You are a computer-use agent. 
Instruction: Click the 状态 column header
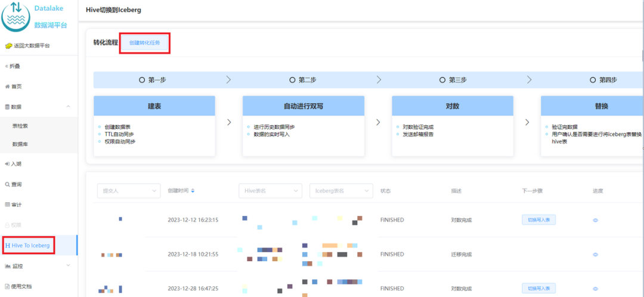(x=385, y=191)
